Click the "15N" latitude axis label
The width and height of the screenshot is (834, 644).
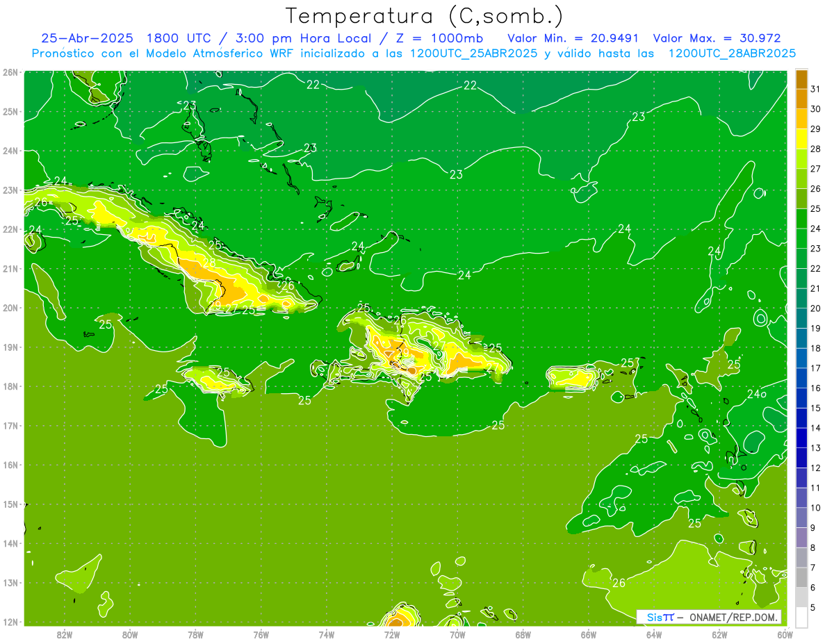[10, 504]
